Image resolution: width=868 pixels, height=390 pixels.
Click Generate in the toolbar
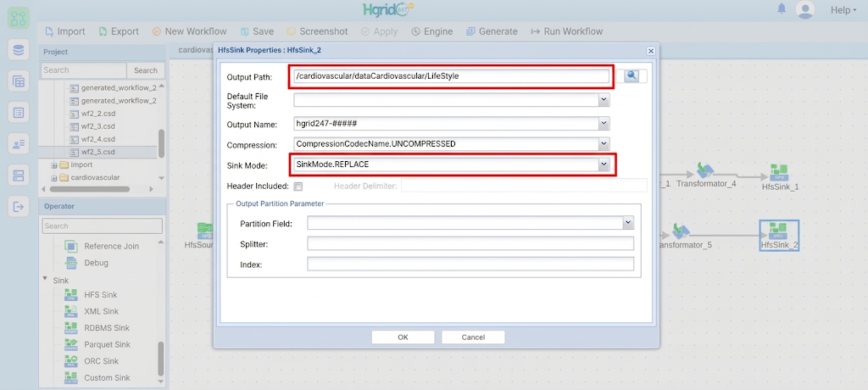pyautogui.click(x=492, y=31)
